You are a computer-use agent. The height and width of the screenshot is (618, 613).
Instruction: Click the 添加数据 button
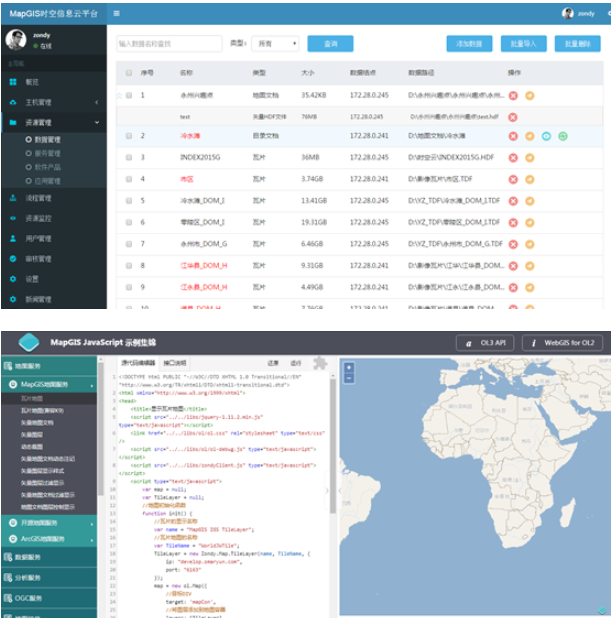(469, 44)
